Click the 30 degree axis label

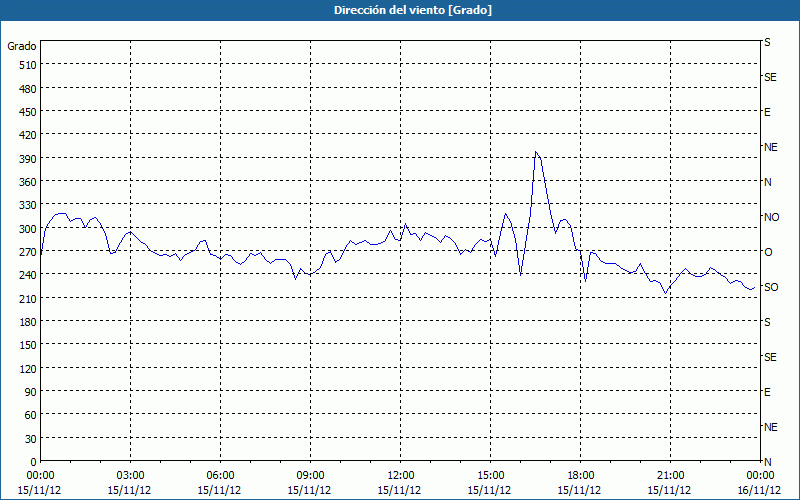pyautogui.click(x=31, y=439)
